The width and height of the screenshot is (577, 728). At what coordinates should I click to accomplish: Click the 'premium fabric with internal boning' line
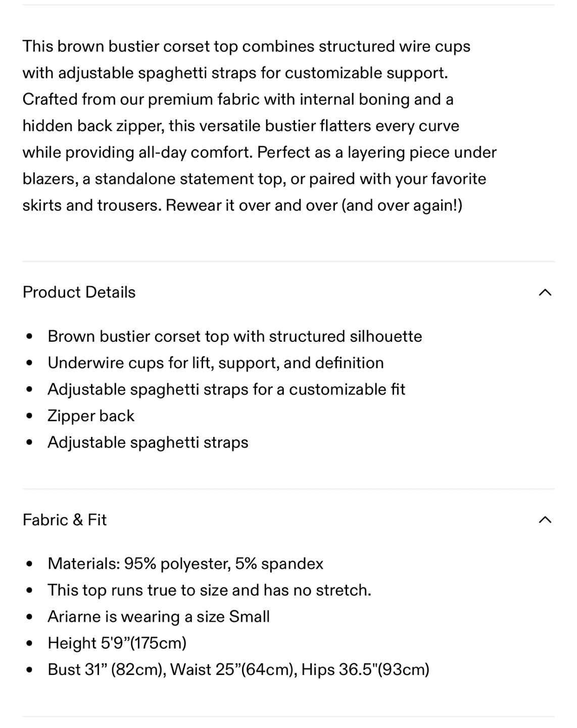tap(237, 99)
